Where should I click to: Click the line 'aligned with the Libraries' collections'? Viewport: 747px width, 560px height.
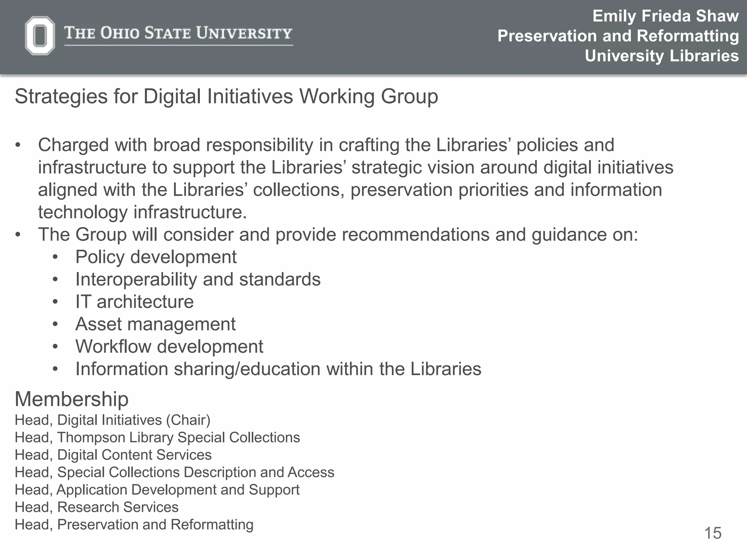pyautogui.click(x=350, y=190)
